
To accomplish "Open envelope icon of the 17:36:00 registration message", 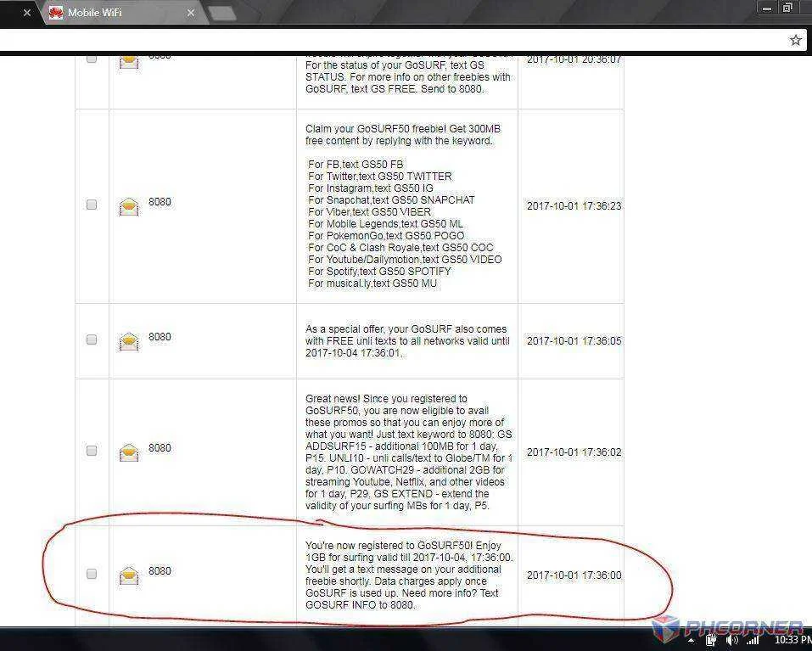I will pos(129,576).
